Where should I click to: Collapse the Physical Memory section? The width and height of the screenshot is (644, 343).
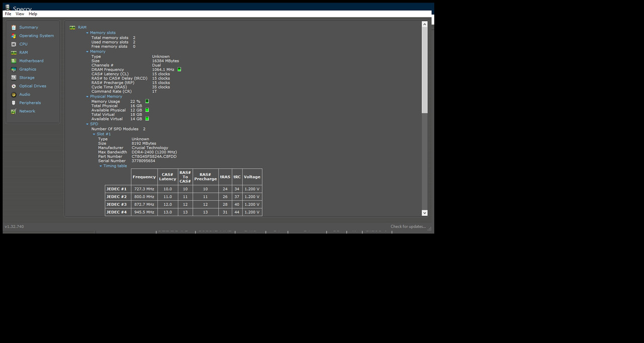[87, 96]
